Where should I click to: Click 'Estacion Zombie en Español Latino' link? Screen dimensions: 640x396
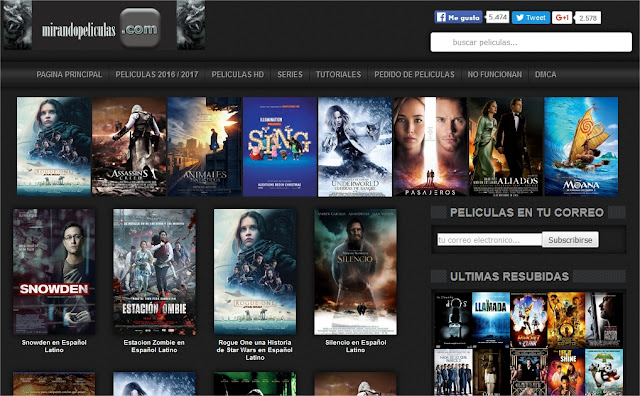coord(154,346)
